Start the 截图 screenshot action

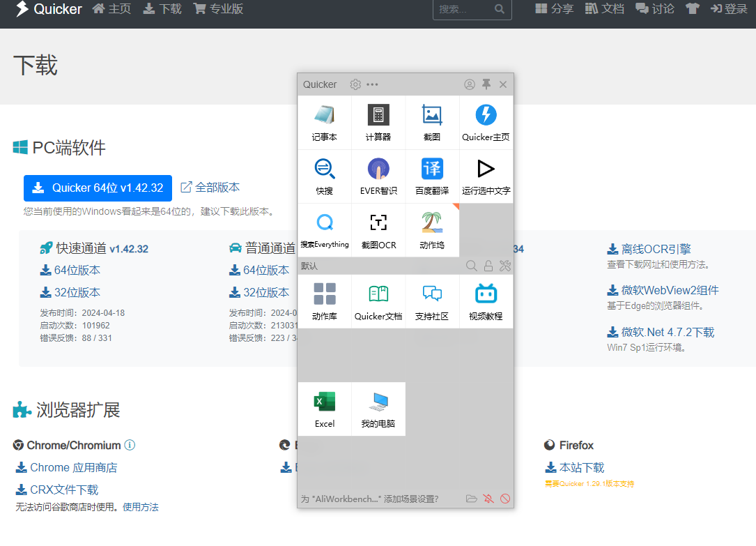point(432,123)
